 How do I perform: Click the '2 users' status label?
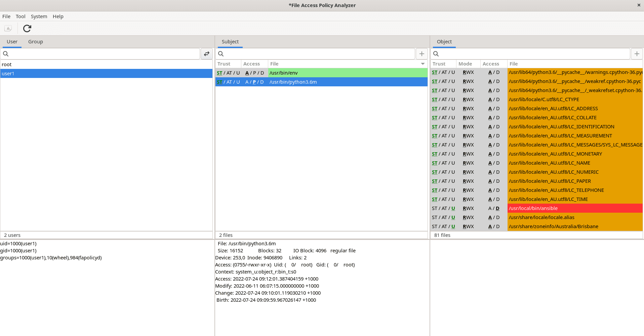[12, 235]
